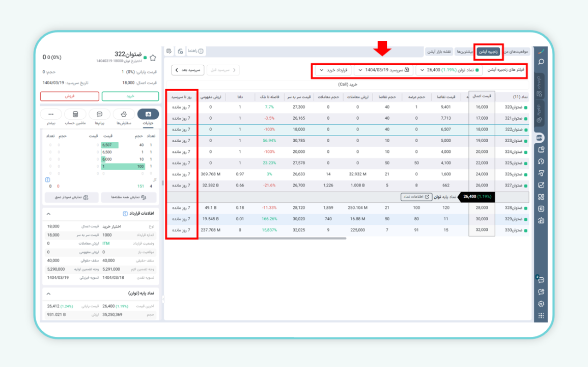Select the ضتوان326 row in table
Viewport: 588px width, 367px height.
(512, 174)
